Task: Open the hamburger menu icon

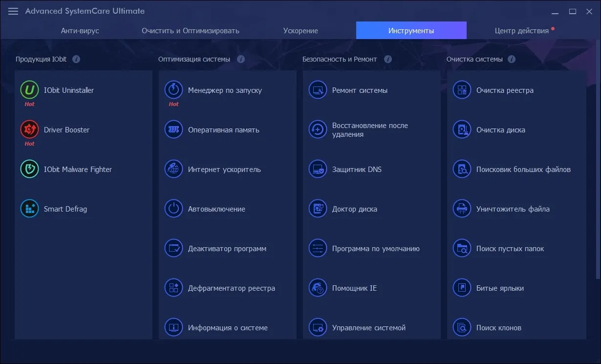Action: coord(13,11)
